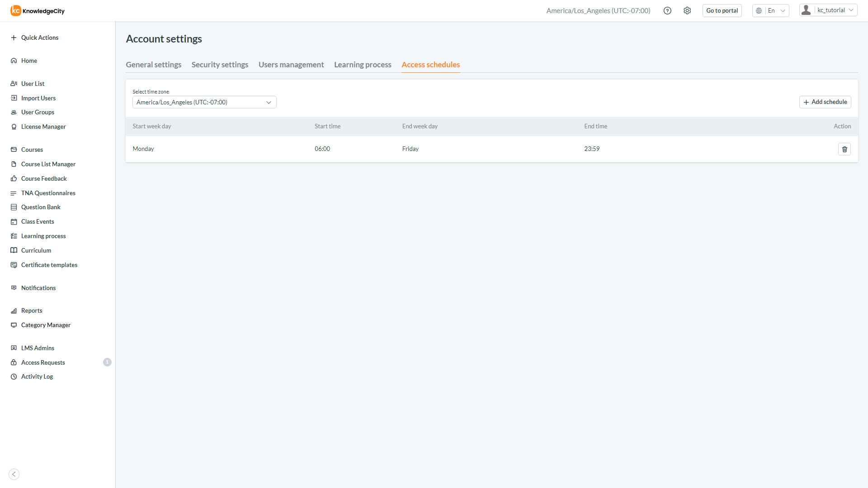Viewport: 868px width, 488px height.
Task: Open the En language dropdown
Action: [x=771, y=11]
